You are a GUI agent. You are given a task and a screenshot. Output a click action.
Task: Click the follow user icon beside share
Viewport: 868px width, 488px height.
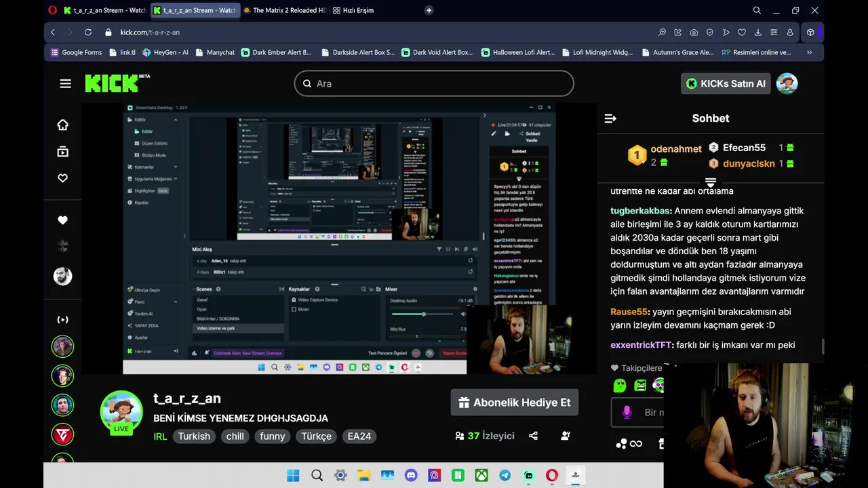click(566, 436)
